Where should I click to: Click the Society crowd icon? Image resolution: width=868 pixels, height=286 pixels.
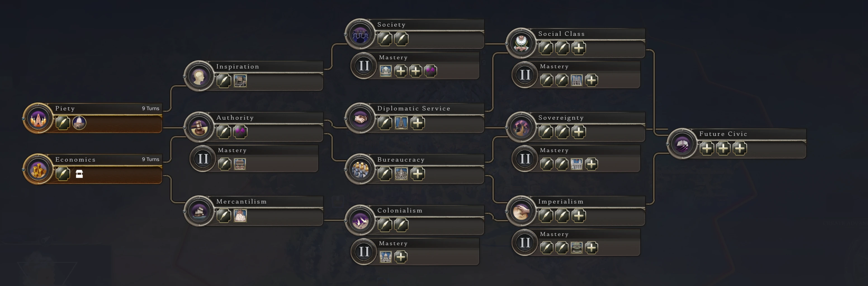[x=360, y=34]
